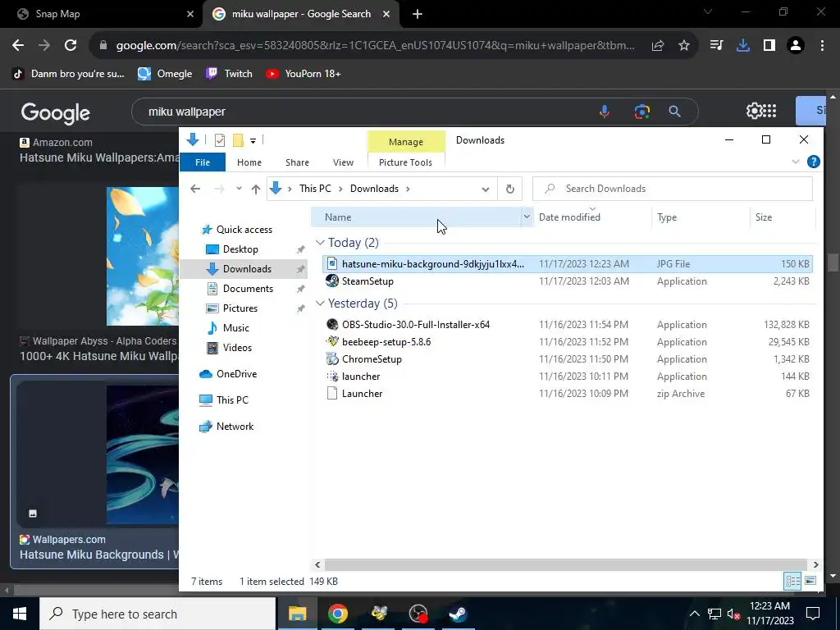Expand the This PC breadcrumb arrow

pos(340,189)
